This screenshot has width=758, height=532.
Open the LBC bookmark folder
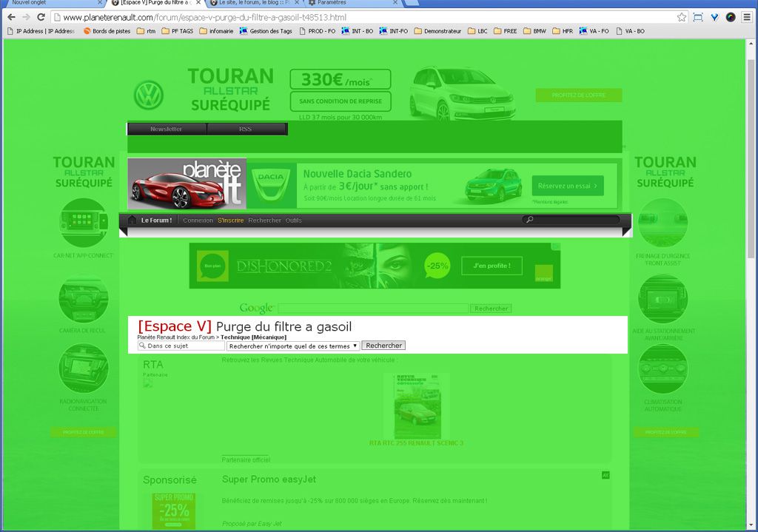477,31
